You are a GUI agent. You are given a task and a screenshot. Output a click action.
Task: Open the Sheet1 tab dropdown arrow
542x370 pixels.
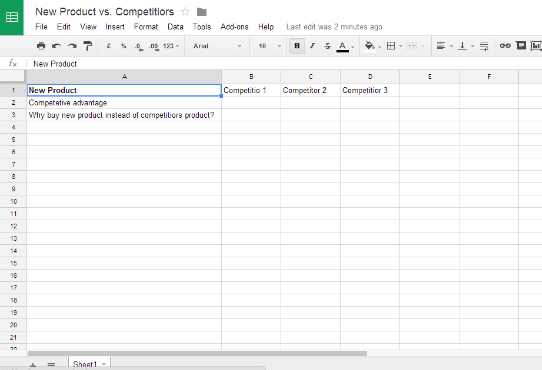click(104, 364)
